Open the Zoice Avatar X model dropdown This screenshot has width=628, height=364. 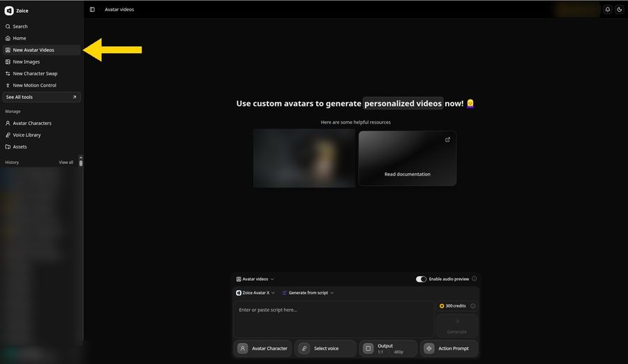coord(255,293)
